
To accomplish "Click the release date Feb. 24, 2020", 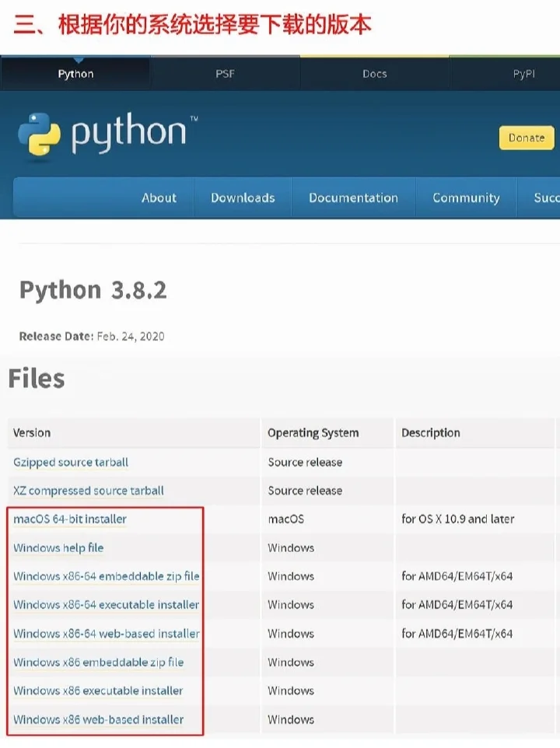I will point(131,337).
